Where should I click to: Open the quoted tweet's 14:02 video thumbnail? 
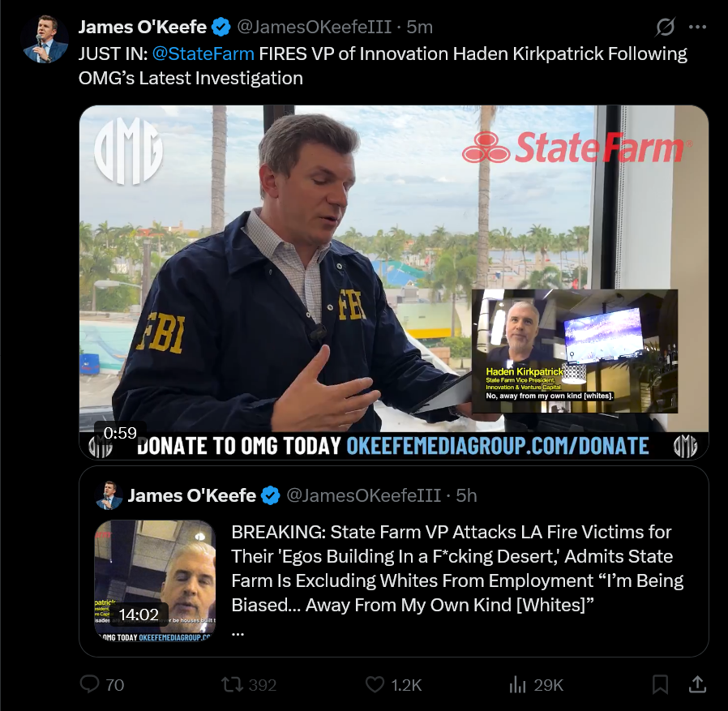tap(155, 581)
